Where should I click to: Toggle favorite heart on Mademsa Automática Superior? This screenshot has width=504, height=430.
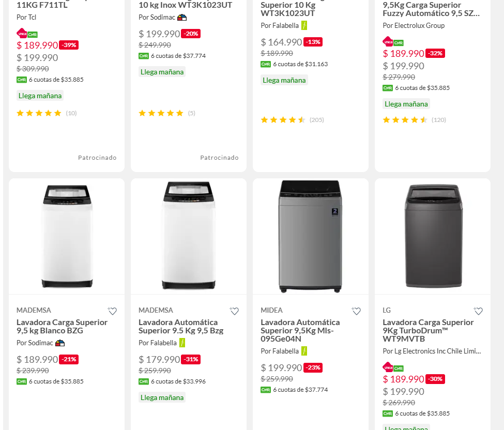pos(235,311)
